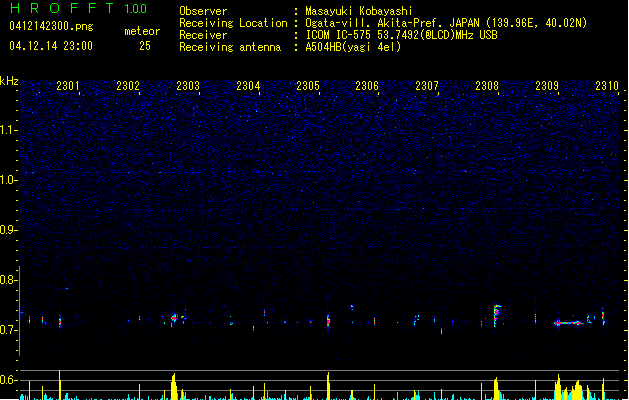The image size is (629, 400).
Task: Click the 2301 time marker
Action: tap(68, 86)
